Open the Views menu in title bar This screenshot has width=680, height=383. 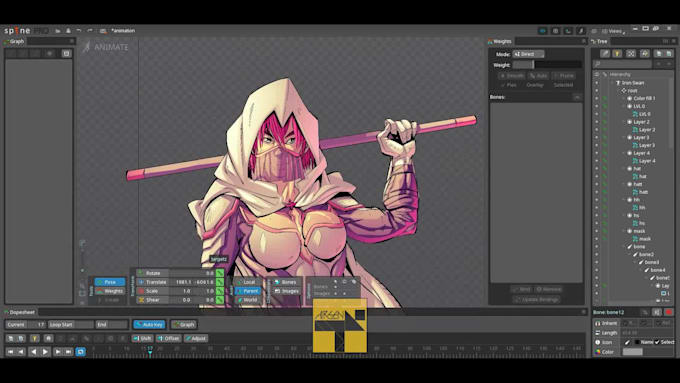(x=614, y=31)
